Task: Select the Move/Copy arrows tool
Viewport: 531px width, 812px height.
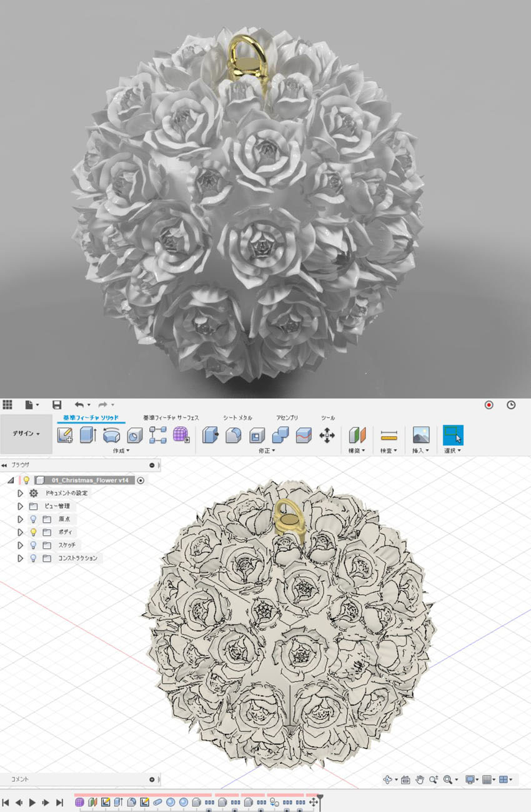Action: click(327, 435)
